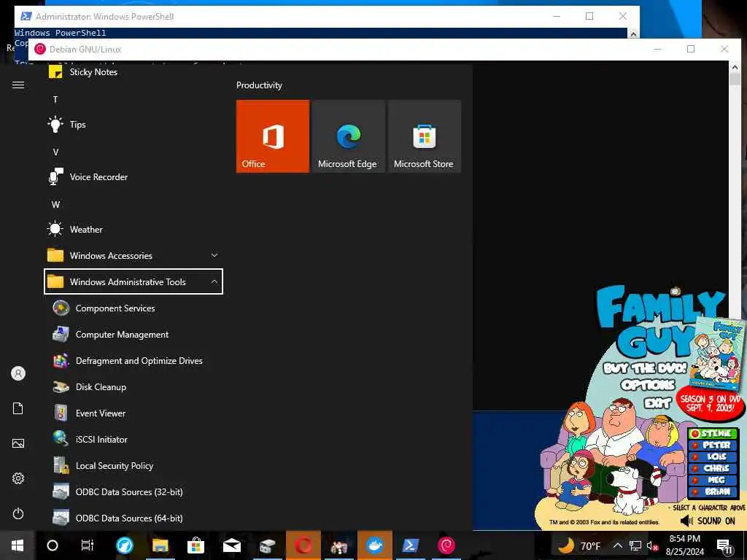Click the muted volume tray icon
747x560 pixels.
pyautogui.click(x=652, y=545)
